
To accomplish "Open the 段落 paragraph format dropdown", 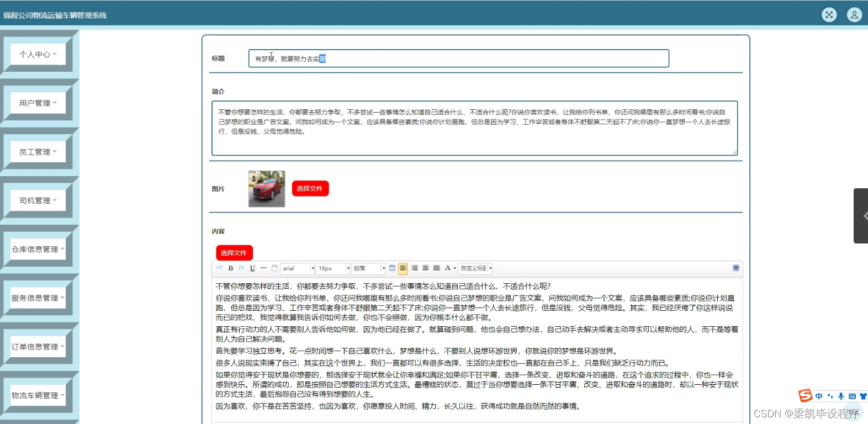I will pos(368,268).
